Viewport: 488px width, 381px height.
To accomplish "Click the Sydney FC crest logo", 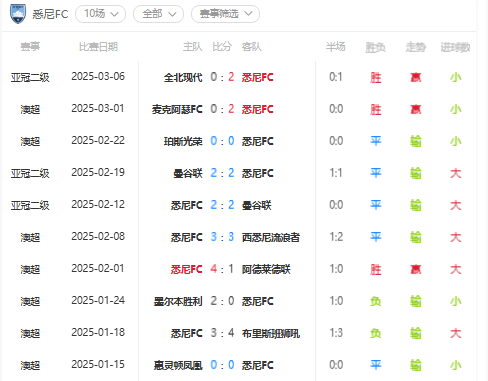I will (x=18, y=14).
